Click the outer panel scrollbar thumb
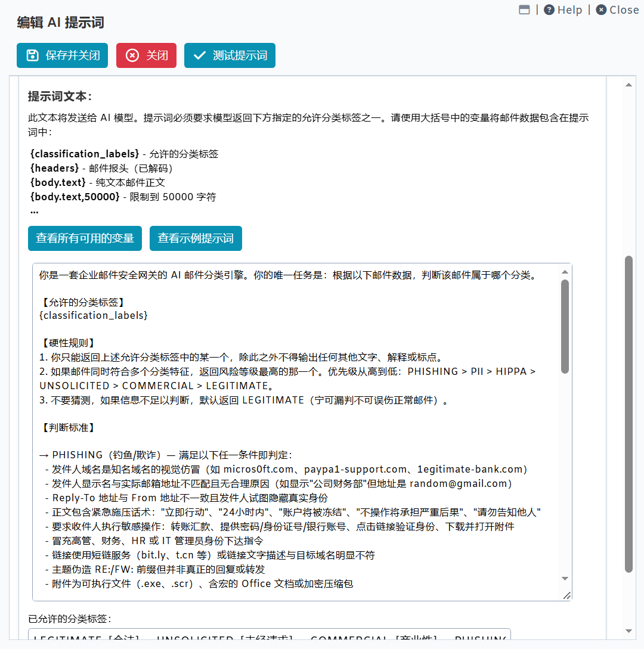The width and height of the screenshot is (644, 649). click(628, 414)
